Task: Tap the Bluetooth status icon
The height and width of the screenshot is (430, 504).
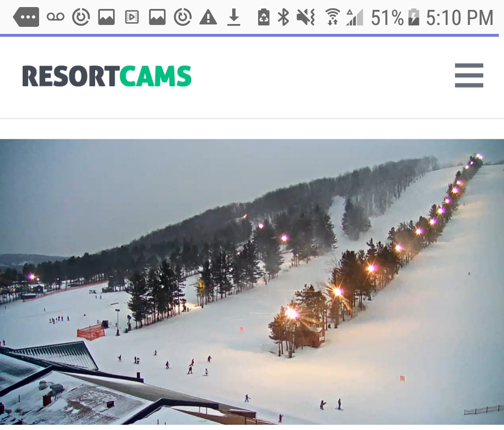Action: click(283, 17)
